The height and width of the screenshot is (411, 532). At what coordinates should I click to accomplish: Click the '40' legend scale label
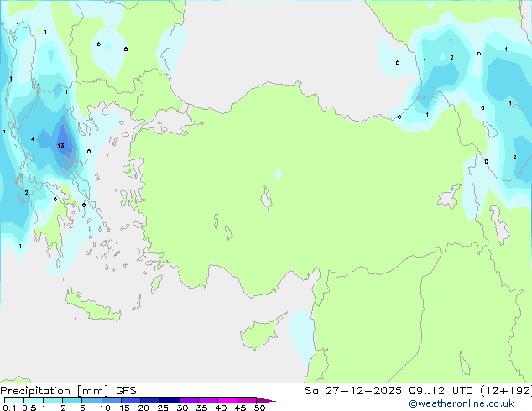click(x=221, y=408)
